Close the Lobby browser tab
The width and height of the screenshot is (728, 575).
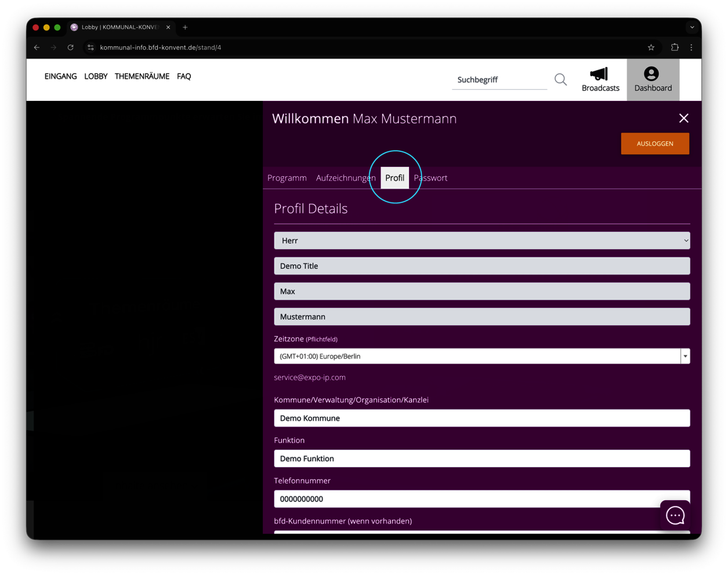(168, 27)
